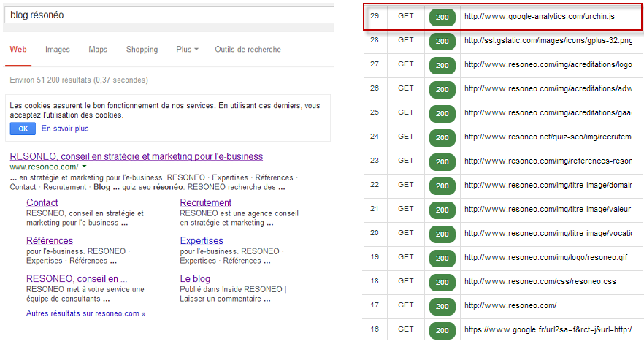This screenshot has height=344, width=644.
Task: Open the 'En savoir plus' cookie link
Action: (65, 129)
